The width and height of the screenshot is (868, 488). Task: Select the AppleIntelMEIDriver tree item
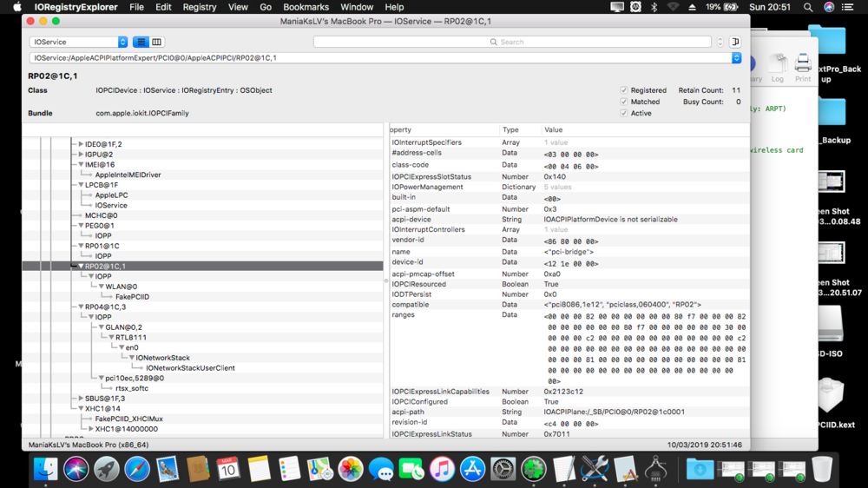click(x=128, y=175)
